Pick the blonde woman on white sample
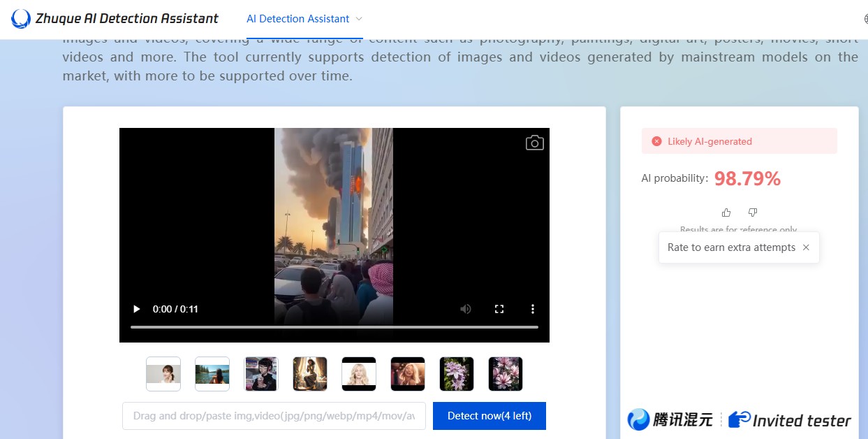 point(359,374)
